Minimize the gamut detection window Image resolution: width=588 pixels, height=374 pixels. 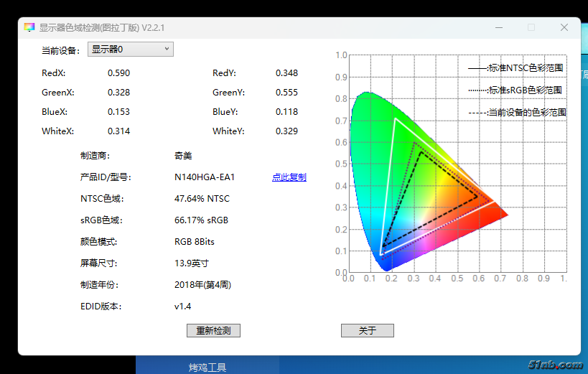[498, 28]
